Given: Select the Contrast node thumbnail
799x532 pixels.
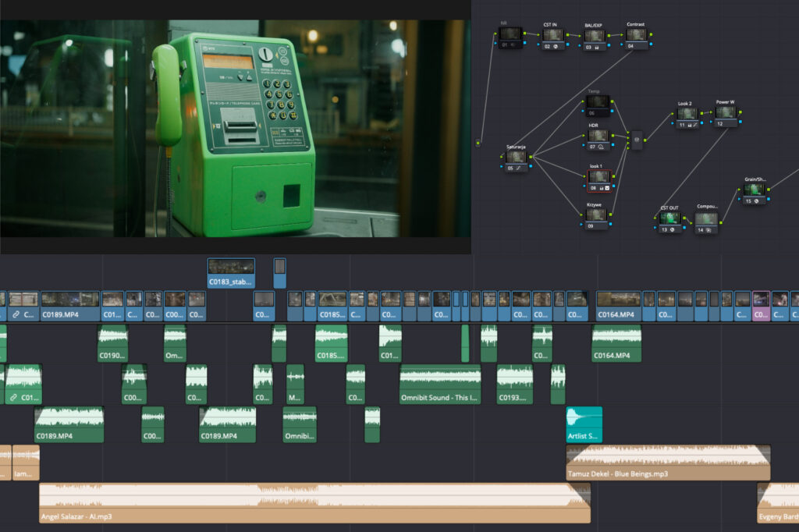Looking at the screenshot, I should 637,35.
